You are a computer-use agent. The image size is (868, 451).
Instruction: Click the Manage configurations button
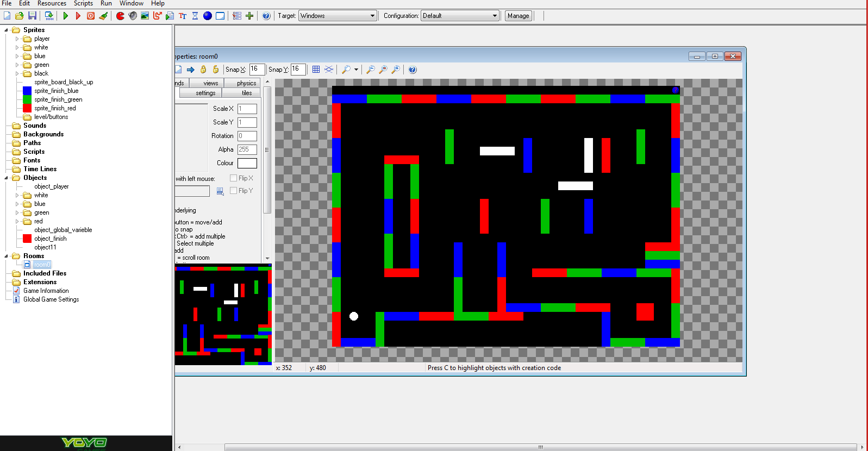click(518, 16)
